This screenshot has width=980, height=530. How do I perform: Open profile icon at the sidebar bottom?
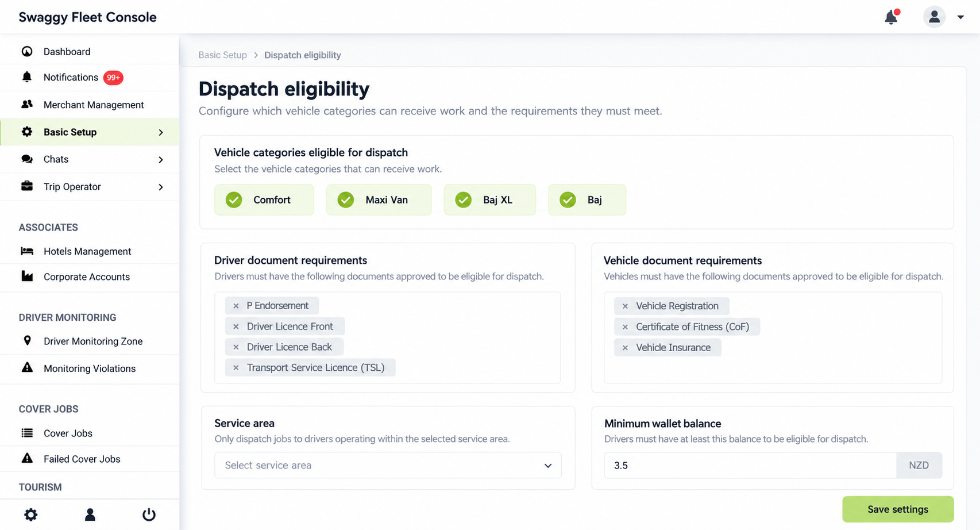pos(90,514)
